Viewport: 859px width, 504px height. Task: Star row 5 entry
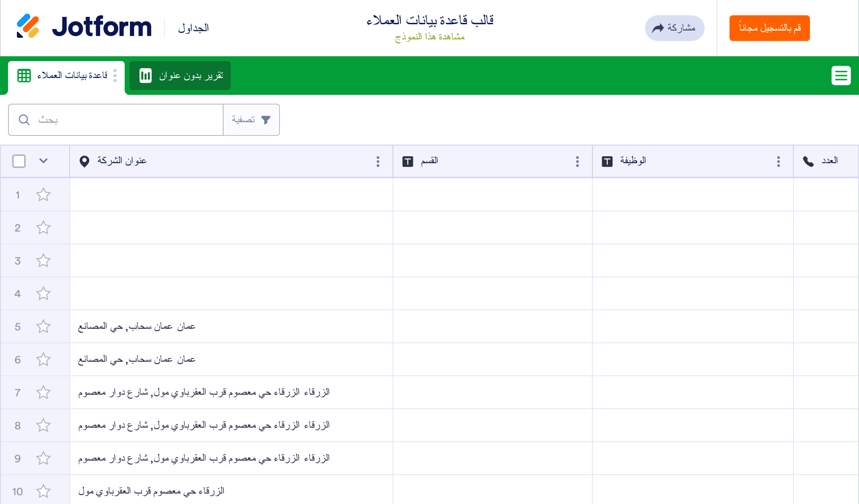[x=43, y=327]
